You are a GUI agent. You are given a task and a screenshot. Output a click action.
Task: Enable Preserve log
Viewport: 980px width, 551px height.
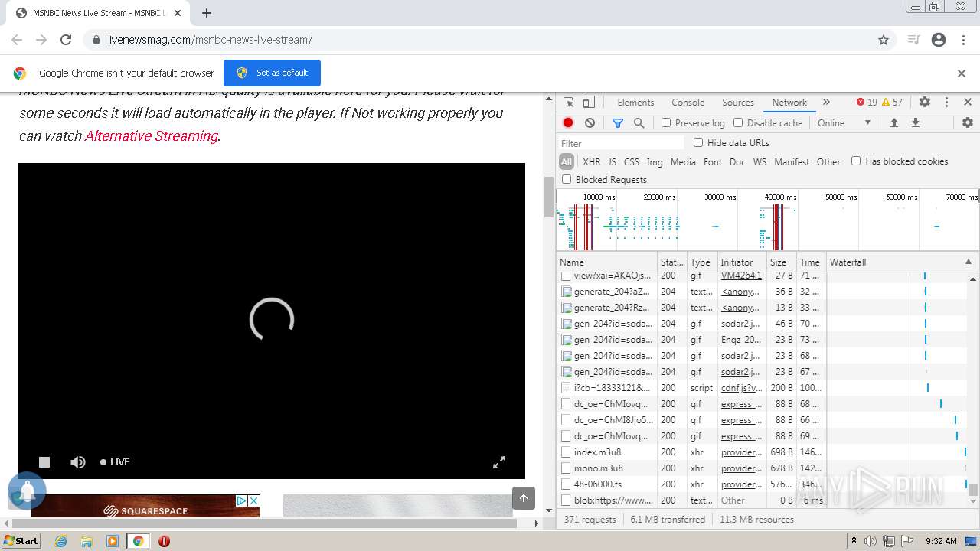click(x=666, y=122)
